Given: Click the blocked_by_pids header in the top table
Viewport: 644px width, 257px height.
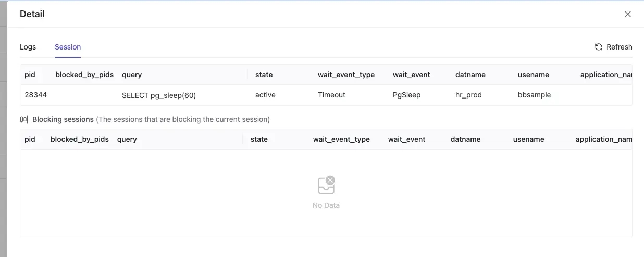Looking at the screenshot, I should point(84,75).
